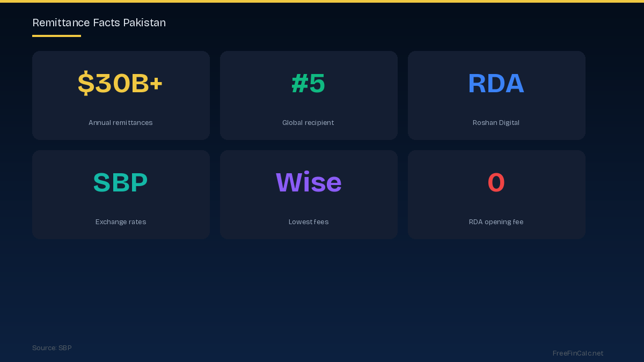Click the Roshan Digital label

pyautogui.click(x=496, y=123)
